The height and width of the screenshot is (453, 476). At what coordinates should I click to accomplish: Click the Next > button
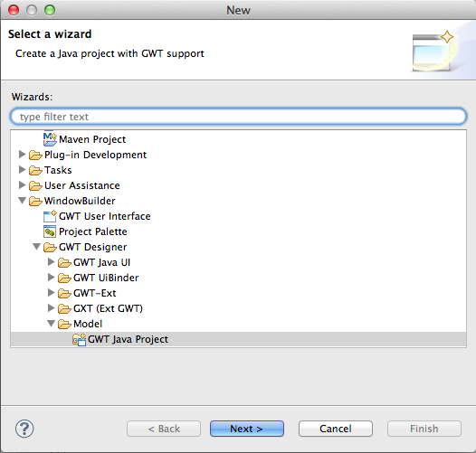(247, 429)
